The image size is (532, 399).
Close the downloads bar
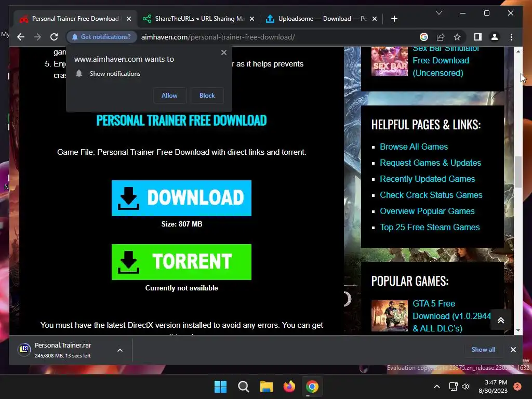tap(513, 350)
